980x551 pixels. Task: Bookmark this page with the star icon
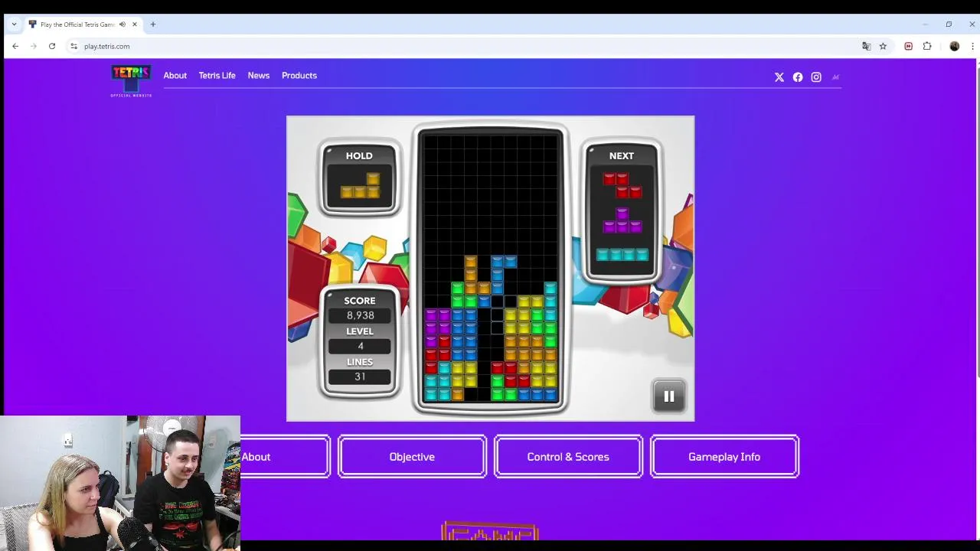click(883, 46)
